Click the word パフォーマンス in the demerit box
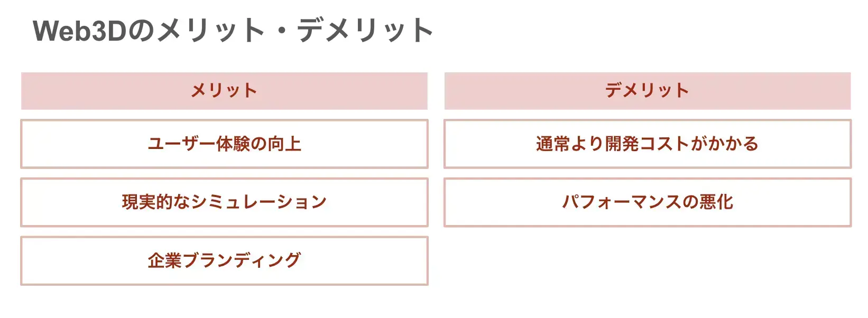The width and height of the screenshot is (868, 318). click(x=622, y=202)
